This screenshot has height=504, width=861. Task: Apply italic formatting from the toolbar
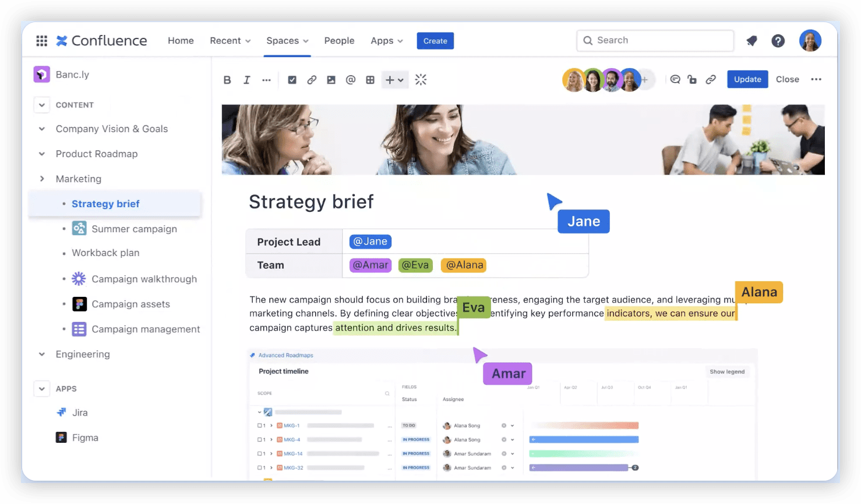pyautogui.click(x=246, y=80)
